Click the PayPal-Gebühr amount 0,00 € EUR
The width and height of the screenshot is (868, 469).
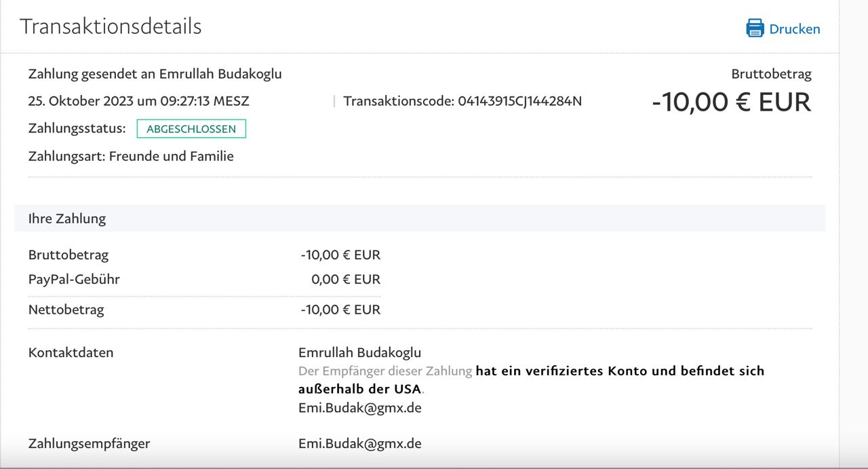click(346, 279)
